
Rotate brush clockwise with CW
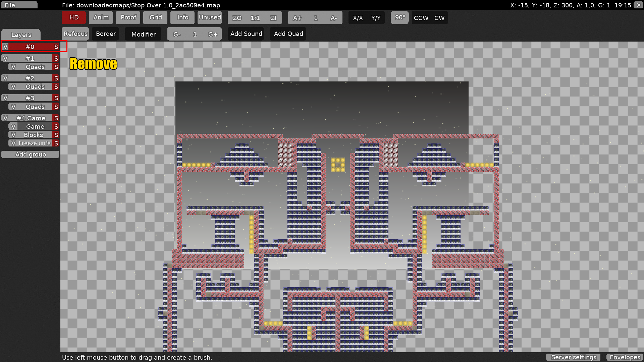439,18
